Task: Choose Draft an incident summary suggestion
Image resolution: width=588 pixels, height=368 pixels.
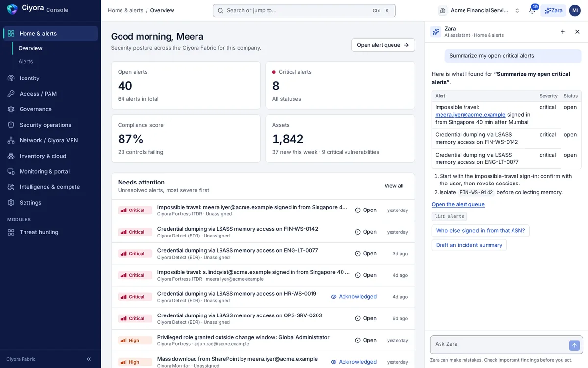Action: click(469, 245)
